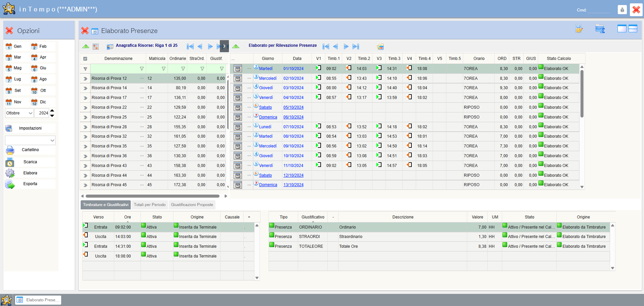This screenshot has height=306, width=644.
Task: Switch to split window layout icon
Action: (x=633, y=29)
